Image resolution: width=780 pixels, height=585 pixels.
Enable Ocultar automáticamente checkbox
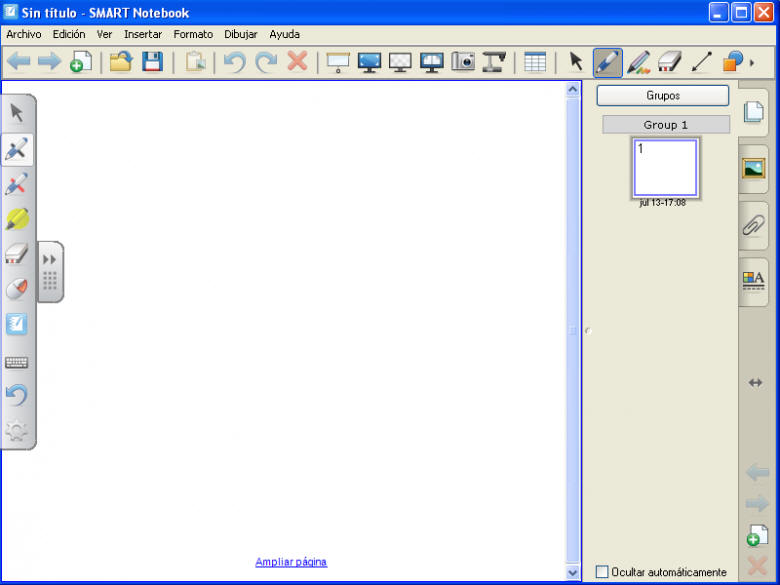point(602,572)
